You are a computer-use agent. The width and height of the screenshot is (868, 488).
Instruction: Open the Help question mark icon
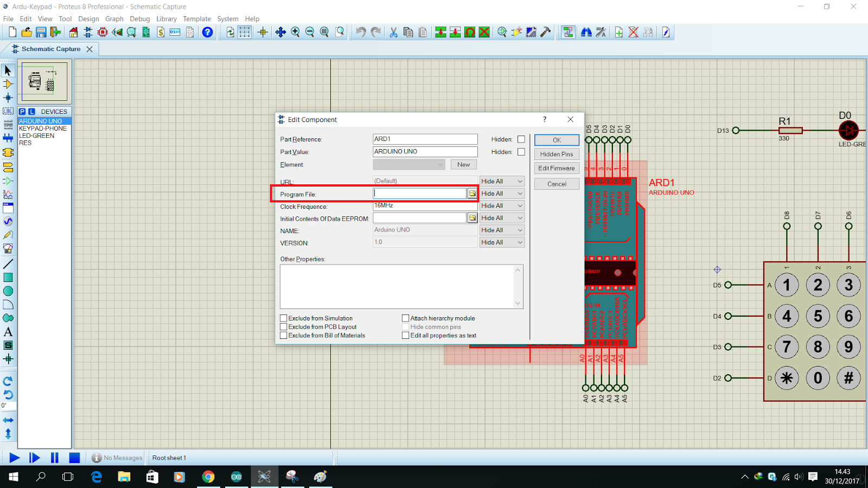tap(207, 33)
